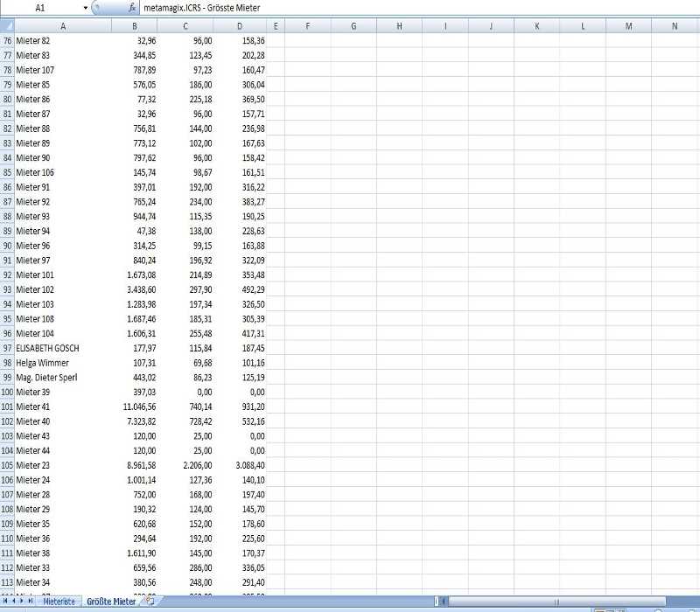The width and height of the screenshot is (700, 612).
Task: Jump to last sheet with navigation arrow
Action: 31,602
